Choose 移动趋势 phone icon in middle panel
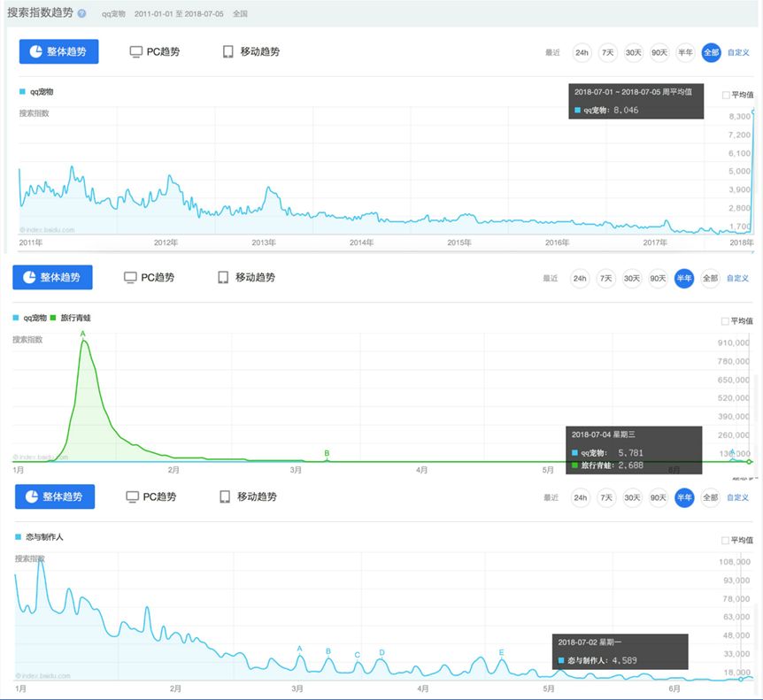763x700 pixels. [223, 277]
